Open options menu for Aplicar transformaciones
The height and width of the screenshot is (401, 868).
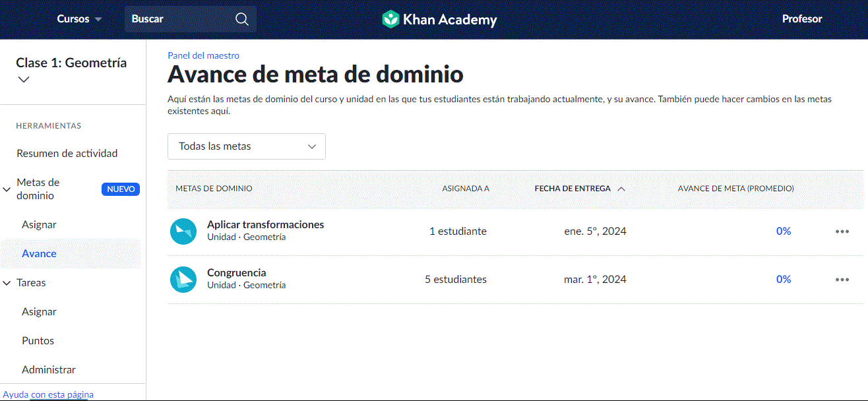842,231
